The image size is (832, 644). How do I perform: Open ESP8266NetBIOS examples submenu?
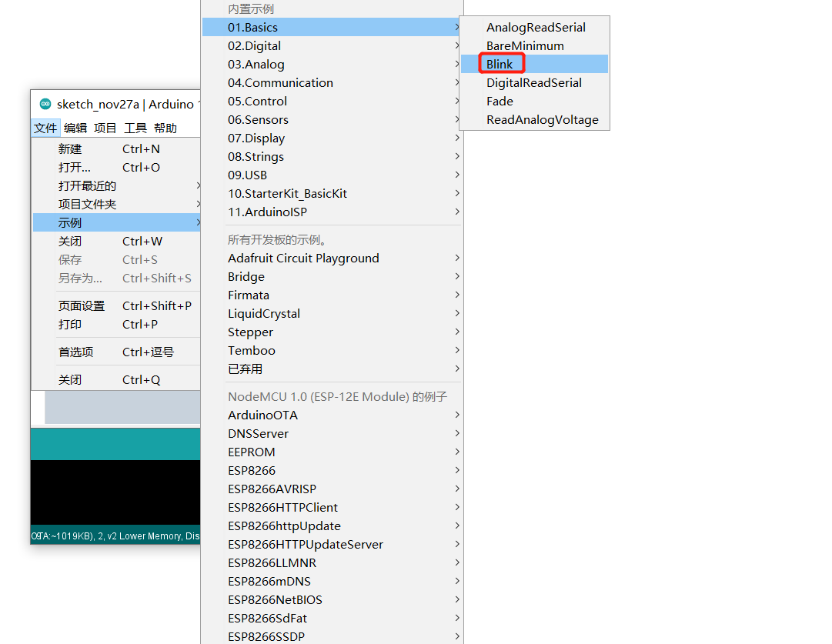(x=331, y=600)
